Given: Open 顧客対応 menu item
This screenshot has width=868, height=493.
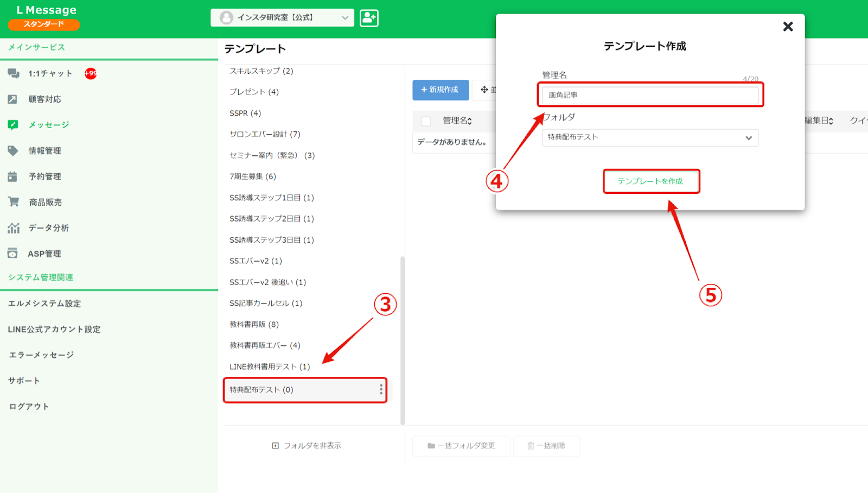Looking at the screenshot, I should pyautogui.click(x=45, y=99).
